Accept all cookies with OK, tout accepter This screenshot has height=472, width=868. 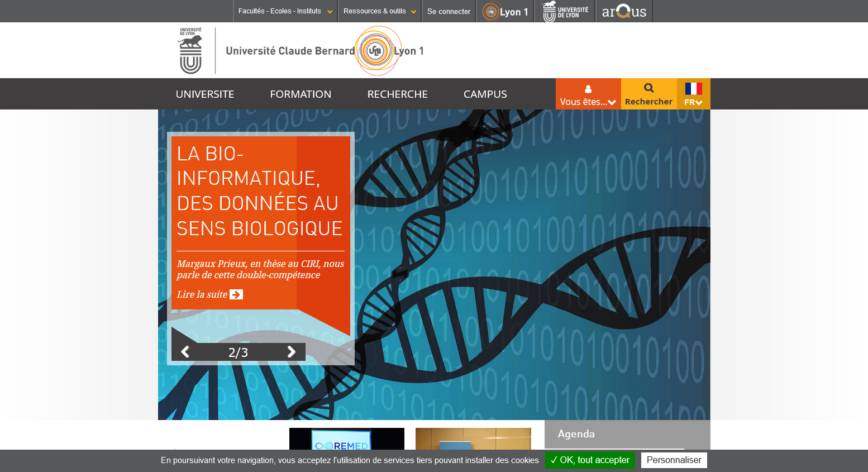point(590,460)
